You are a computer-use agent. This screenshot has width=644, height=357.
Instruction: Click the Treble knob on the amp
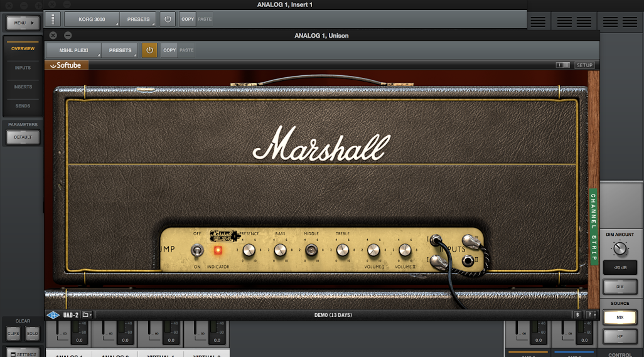[343, 250]
